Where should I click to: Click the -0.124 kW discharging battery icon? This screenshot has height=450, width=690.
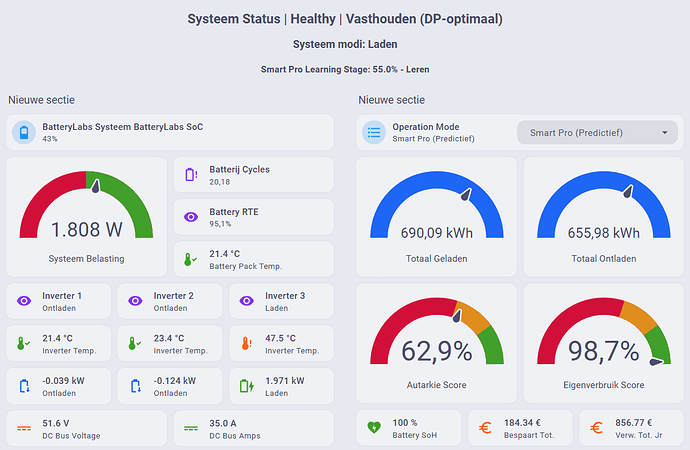click(136, 386)
